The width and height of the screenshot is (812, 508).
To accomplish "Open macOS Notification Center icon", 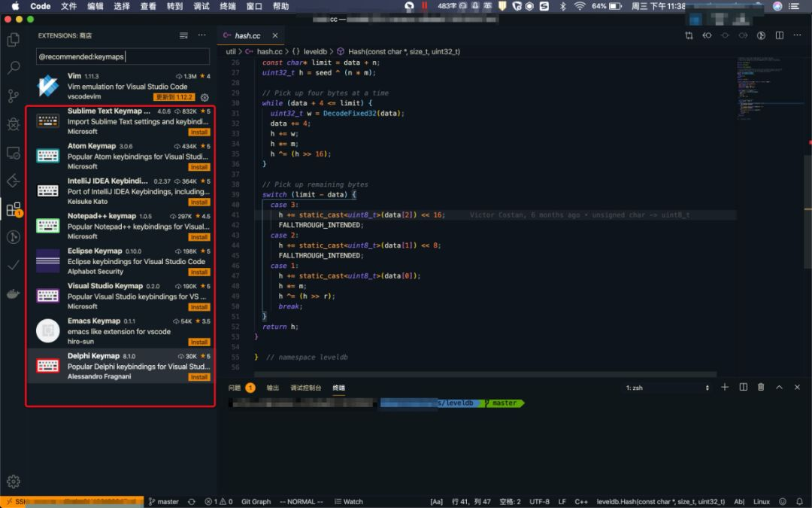I will point(794,6).
